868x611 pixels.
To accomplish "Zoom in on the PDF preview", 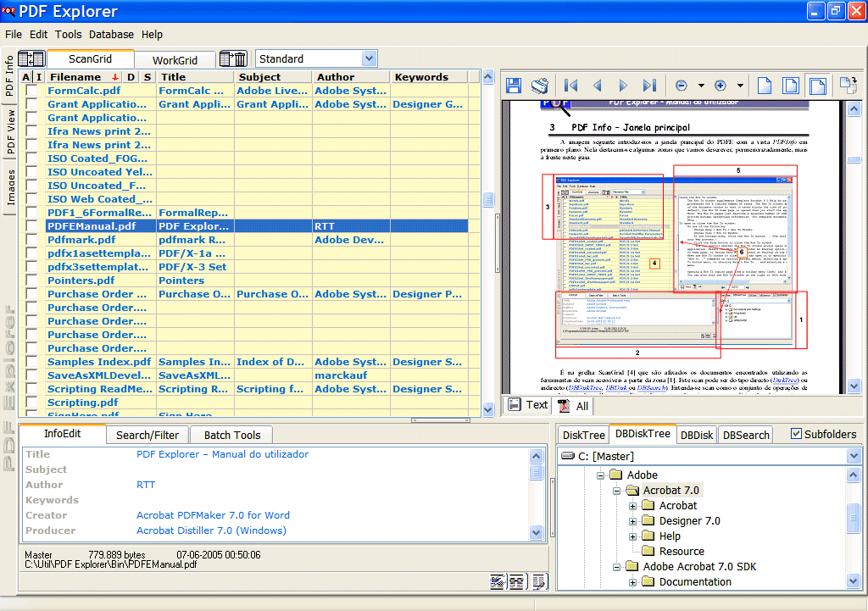I will [718, 86].
